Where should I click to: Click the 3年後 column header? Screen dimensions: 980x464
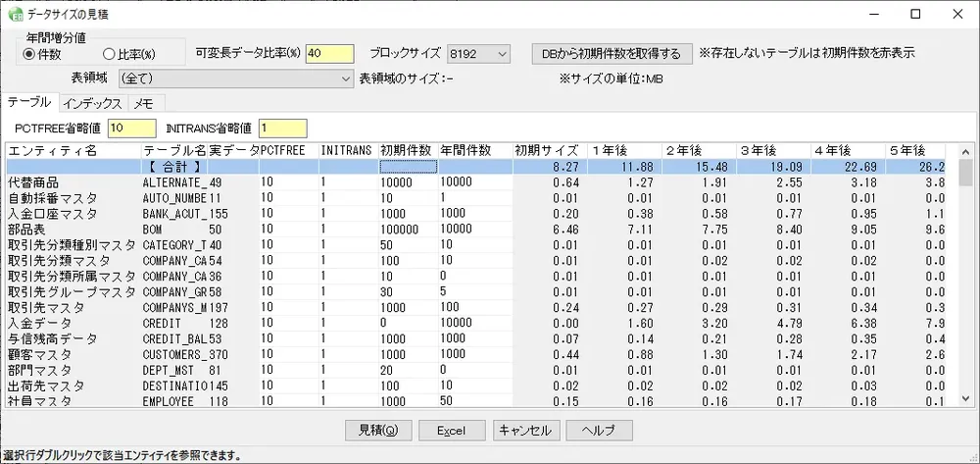[x=774, y=151]
